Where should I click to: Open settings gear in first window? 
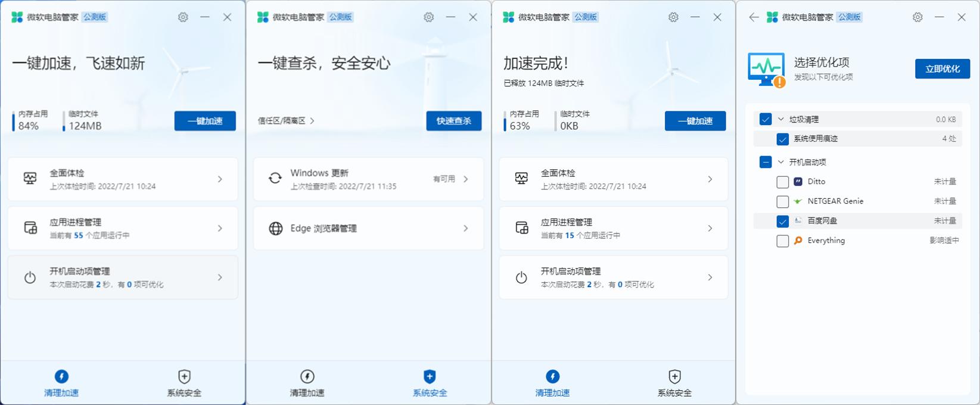(x=183, y=17)
